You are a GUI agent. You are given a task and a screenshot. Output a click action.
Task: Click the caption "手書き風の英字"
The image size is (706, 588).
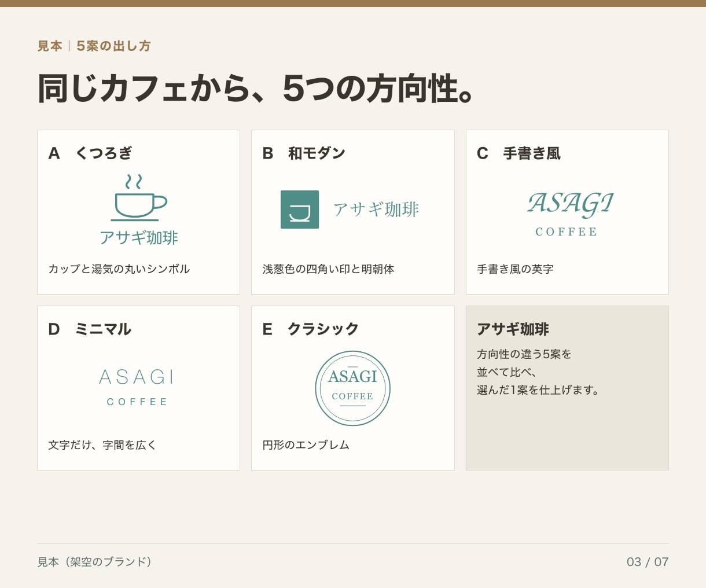click(x=515, y=269)
